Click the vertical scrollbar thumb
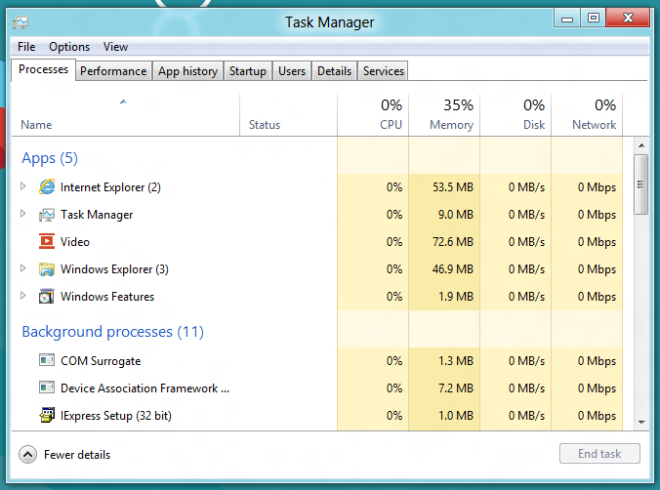This screenshot has height=490, width=660. 641,184
